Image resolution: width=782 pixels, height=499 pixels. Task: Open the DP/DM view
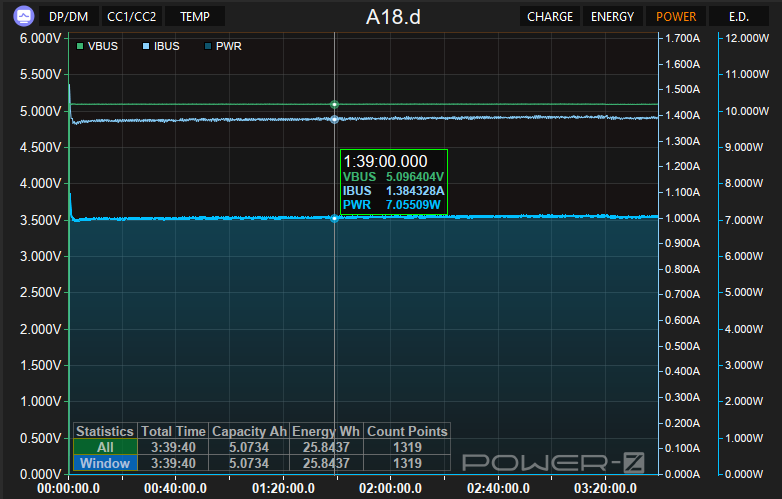(69, 16)
